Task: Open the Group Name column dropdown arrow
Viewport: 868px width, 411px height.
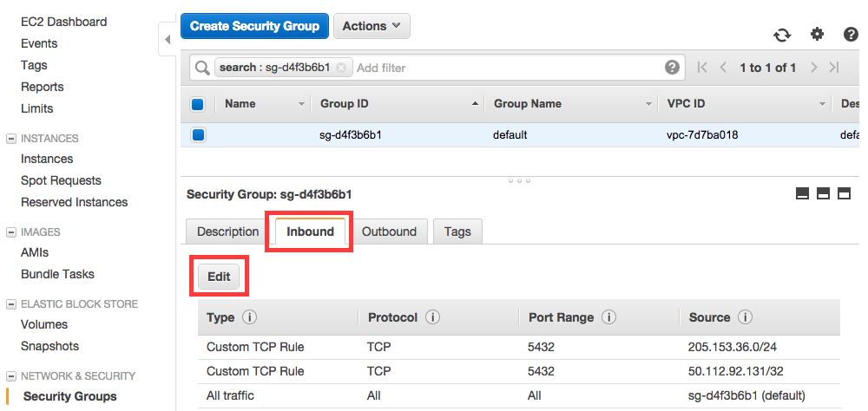Action: 648,104
